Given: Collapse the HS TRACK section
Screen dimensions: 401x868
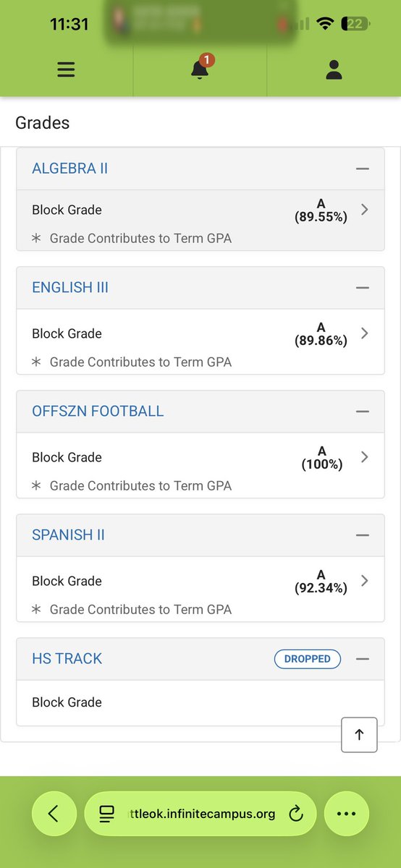Looking at the screenshot, I should [x=363, y=659].
